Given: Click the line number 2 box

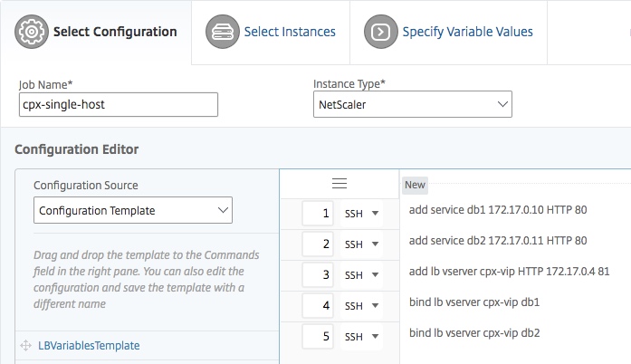Looking at the screenshot, I should tap(318, 244).
